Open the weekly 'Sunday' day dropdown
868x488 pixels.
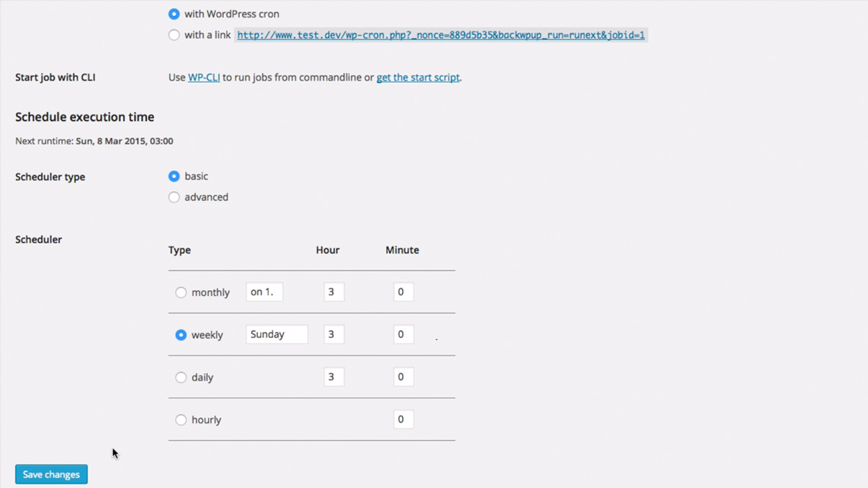coord(277,334)
